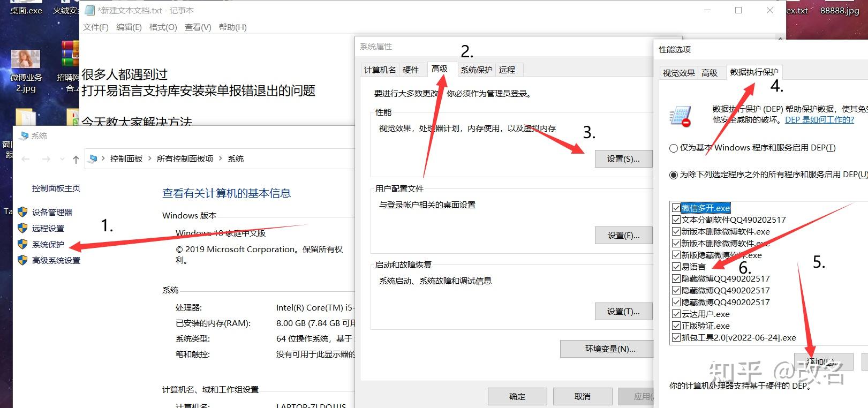868x408 pixels.
Task: Open 控制面板主页 link
Action: (56, 188)
